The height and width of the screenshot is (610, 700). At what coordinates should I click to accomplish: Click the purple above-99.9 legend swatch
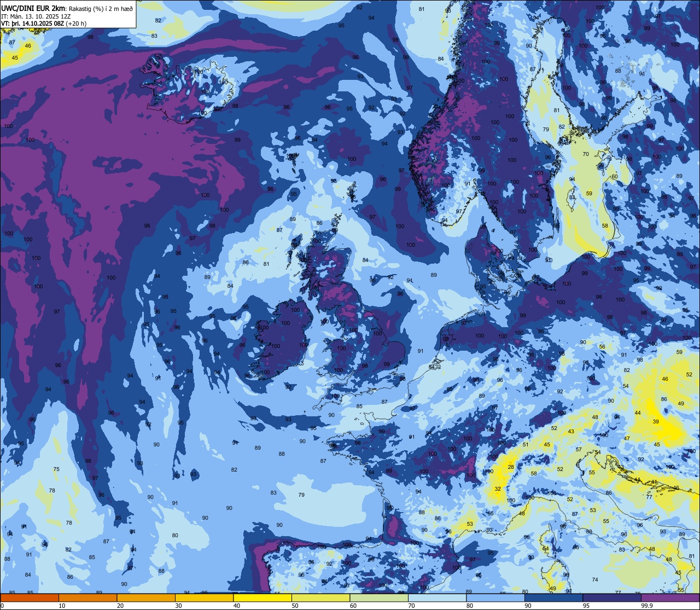click(670, 598)
